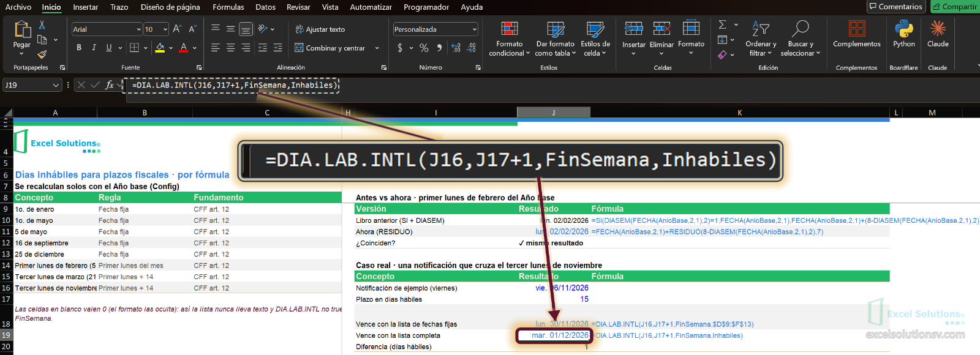Apply the red font color button
The width and height of the screenshot is (980, 355).
tap(184, 48)
